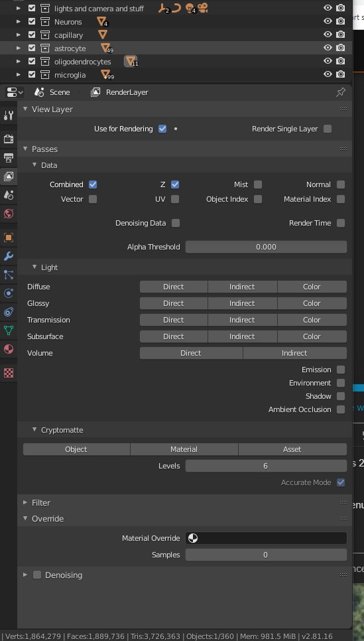Image resolution: width=364 pixels, height=641 pixels.
Task: Open the Scene properties tab
Action: pos(9,195)
